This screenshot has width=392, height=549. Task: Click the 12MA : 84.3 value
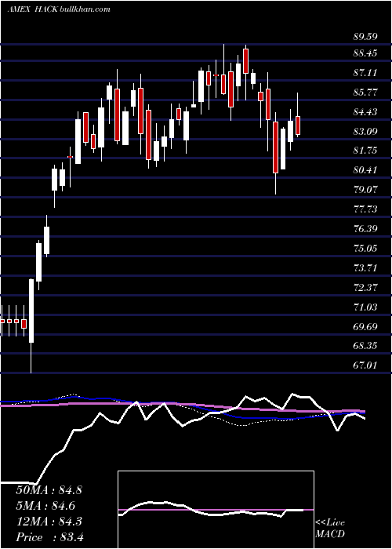[49, 522]
